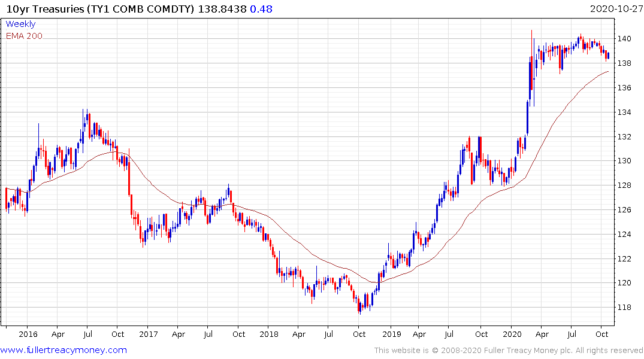
Task: Click the 126 price axis label
Action: click(x=624, y=209)
